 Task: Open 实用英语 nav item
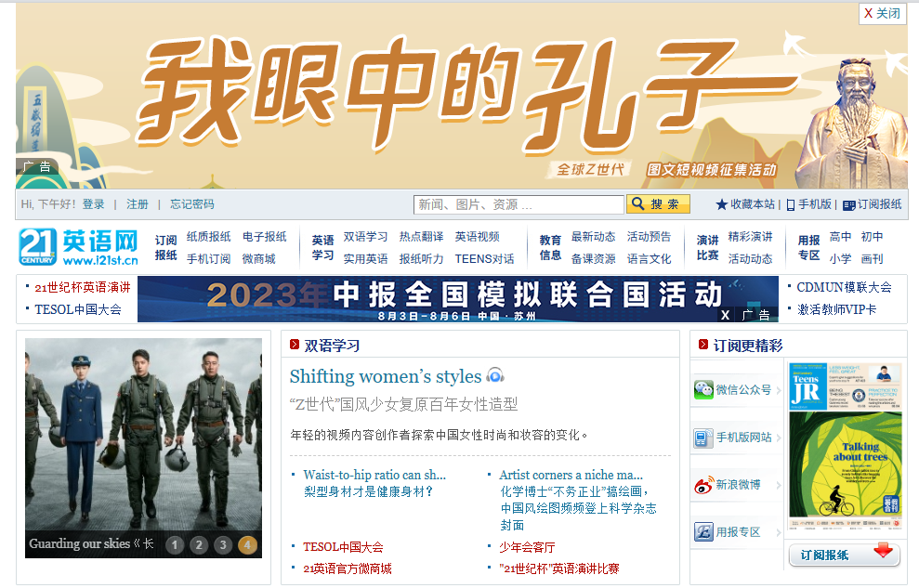(366, 259)
